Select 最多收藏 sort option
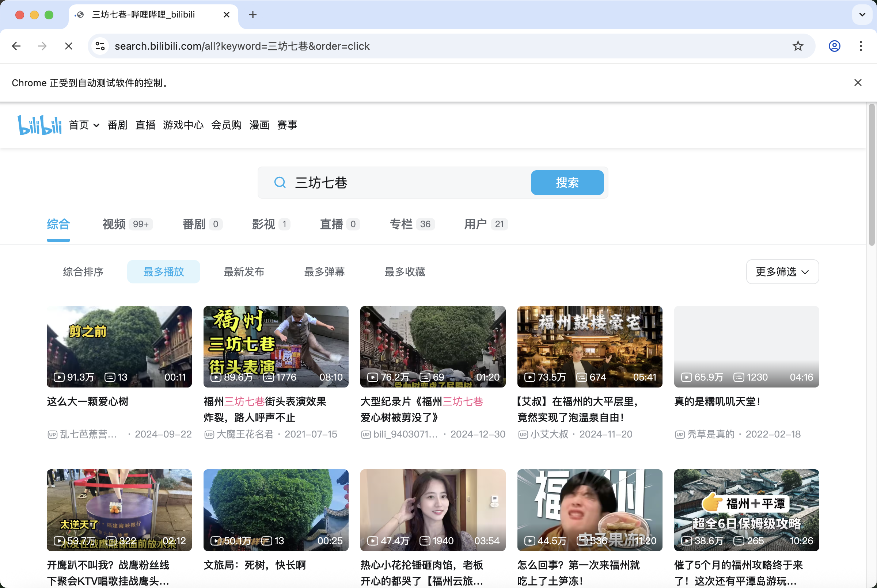 tap(405, 271)
